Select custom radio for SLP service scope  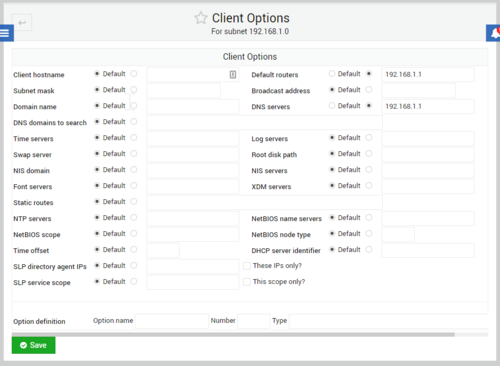(134, 281)
